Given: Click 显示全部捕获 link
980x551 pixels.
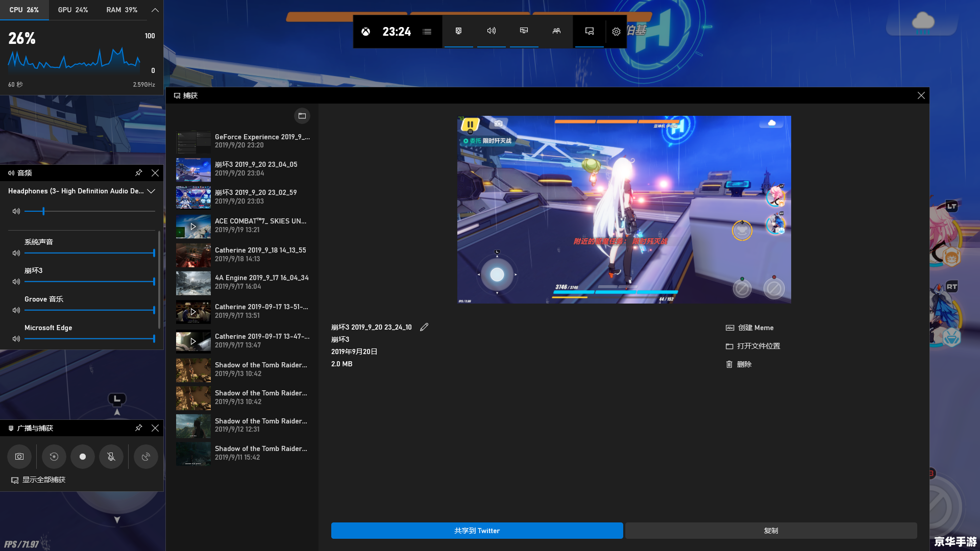Looking at the screenshot, I should (38, 480).
